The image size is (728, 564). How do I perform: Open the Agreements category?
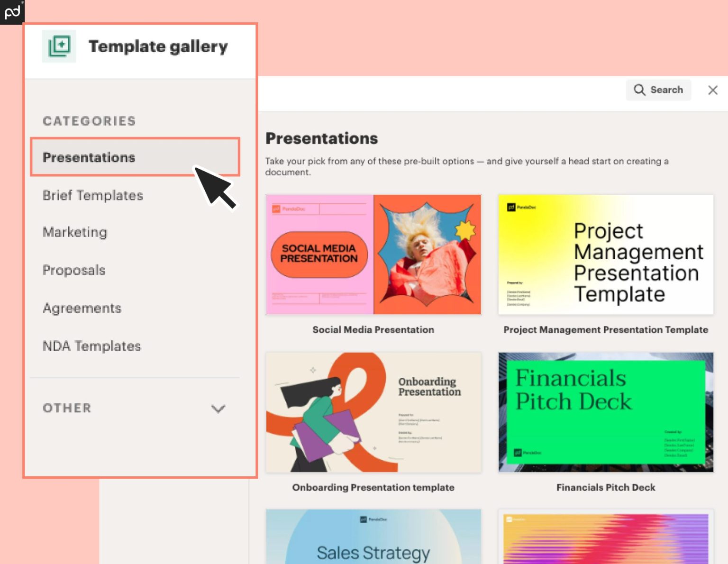pyautogui.click(x=82, y=308)
